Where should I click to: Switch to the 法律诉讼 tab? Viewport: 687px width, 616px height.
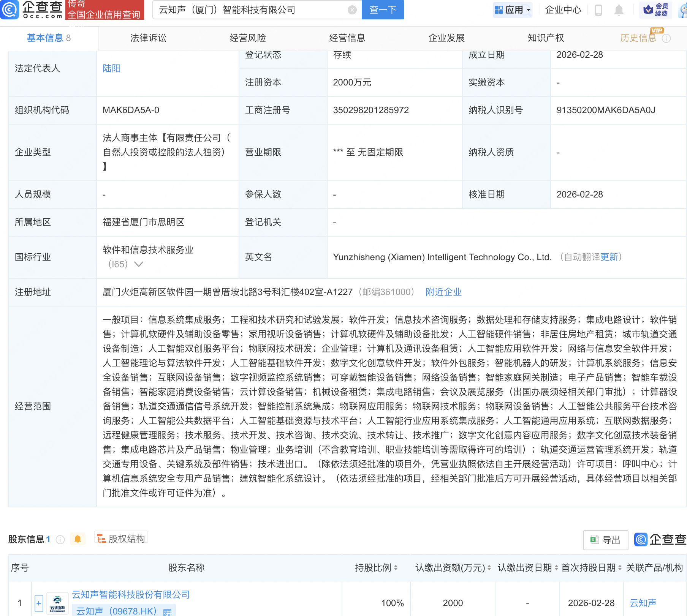148,38
